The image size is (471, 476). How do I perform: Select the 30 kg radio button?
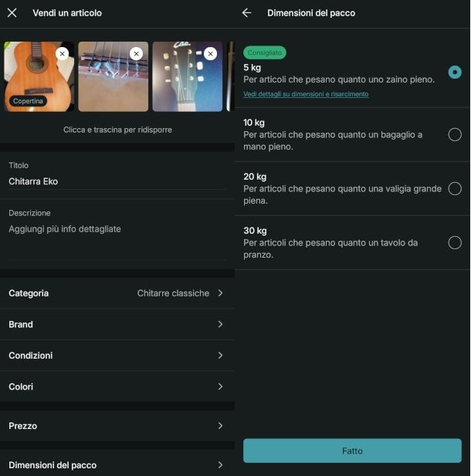(x=455, y=242)
